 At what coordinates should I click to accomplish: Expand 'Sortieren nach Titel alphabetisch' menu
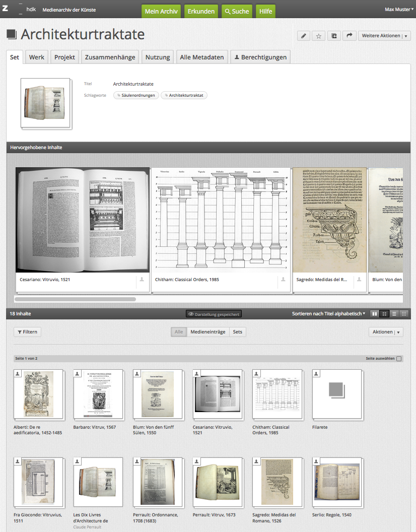pyautogui.click(x=328, y=314)
